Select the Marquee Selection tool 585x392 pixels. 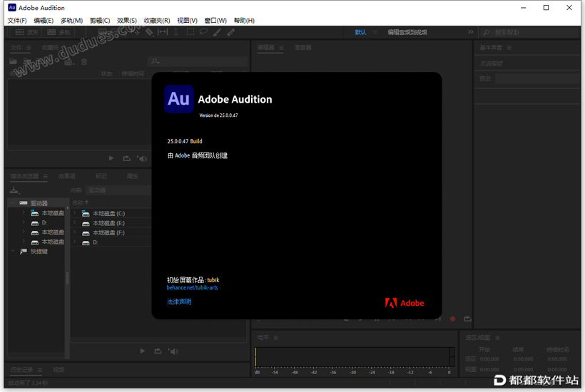tap(190, 32)
